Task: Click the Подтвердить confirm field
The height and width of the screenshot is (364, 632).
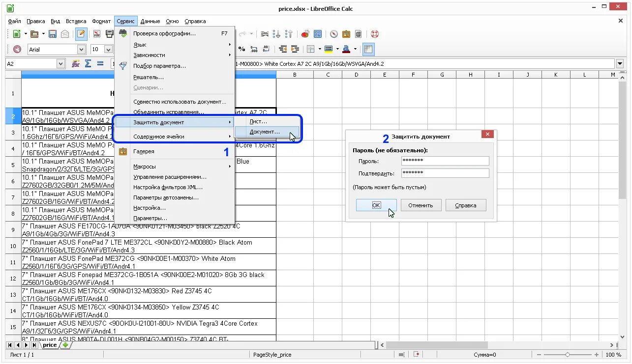Action: point(445,173)
